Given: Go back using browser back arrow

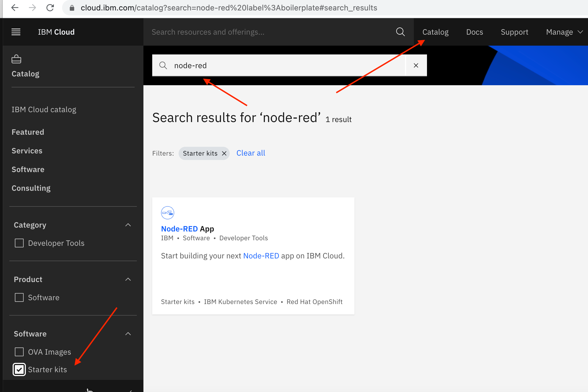Looking at the screenshot, I should (15, 8).
